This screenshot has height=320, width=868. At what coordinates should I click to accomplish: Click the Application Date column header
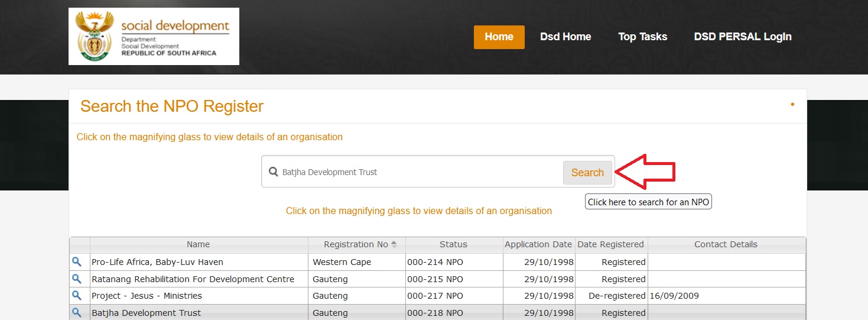pos(538,244)
